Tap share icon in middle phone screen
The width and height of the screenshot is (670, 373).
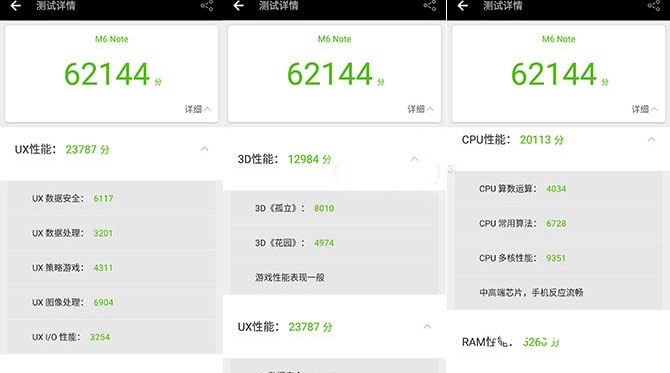click(430, 6)
